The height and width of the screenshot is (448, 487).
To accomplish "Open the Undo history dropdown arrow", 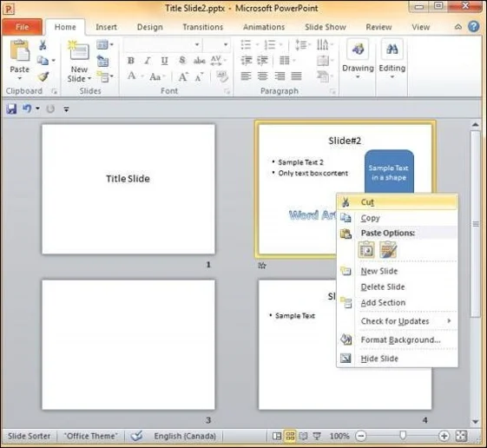I will (37, 109).
